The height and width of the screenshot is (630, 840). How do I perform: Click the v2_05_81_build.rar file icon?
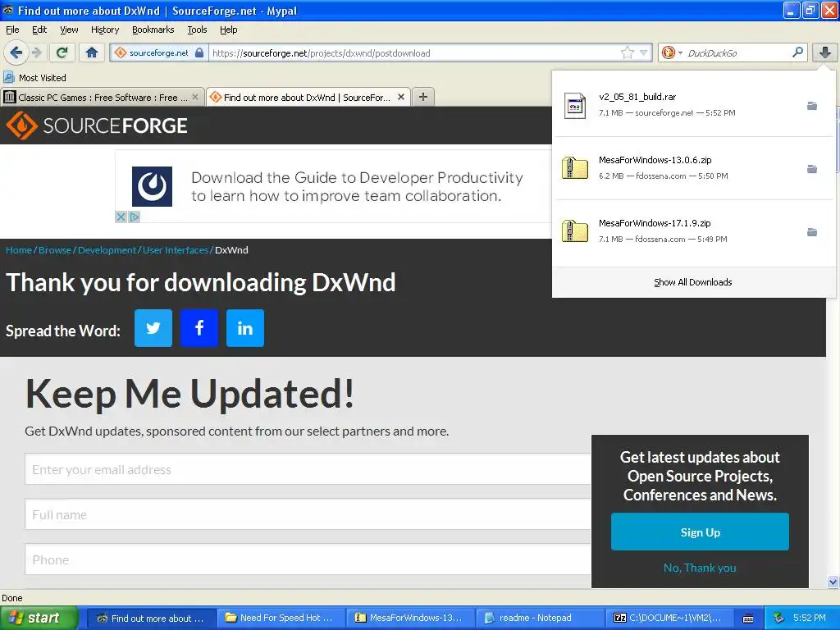tap(575, 106)
